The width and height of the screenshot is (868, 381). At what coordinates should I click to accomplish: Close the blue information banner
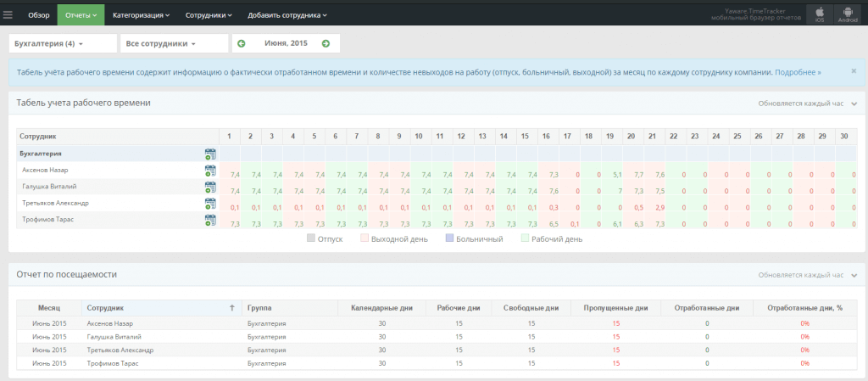(x=852, y=72)
